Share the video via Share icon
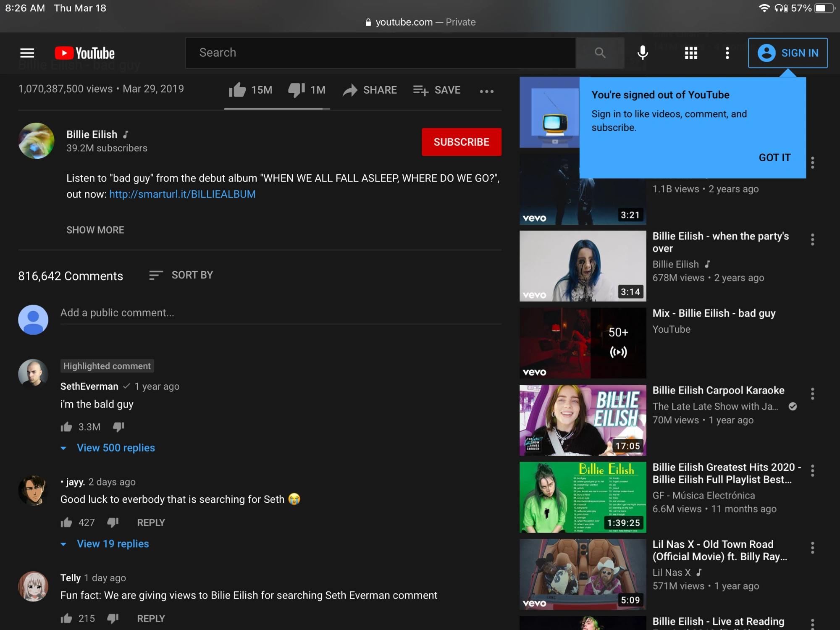The width and height of the screenshot is (840, 630). 370,90
